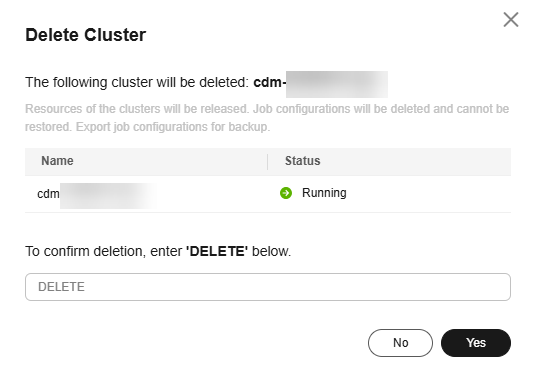The width and height of the screenshot is (539, 371).
Task: Click the 'To confirm deletion, enter' text
Action: (103, 251)
